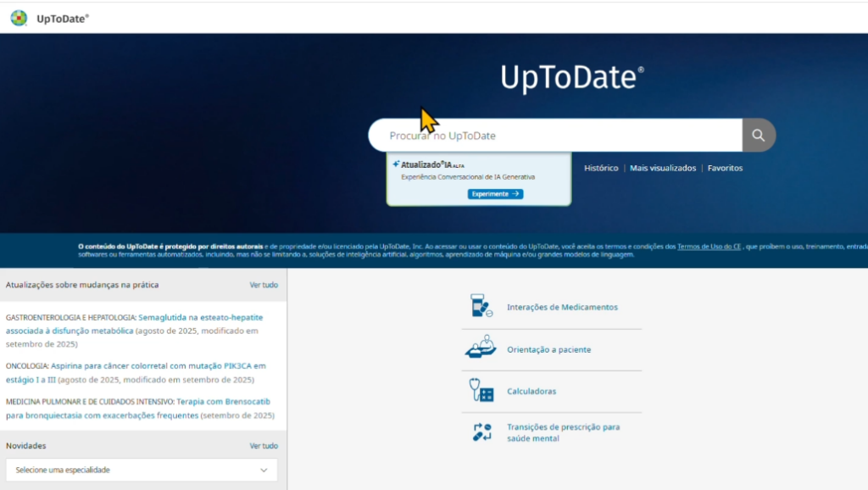
Task: Click the Interações de Medicamentos pill bottle icon
Action: 481,307
